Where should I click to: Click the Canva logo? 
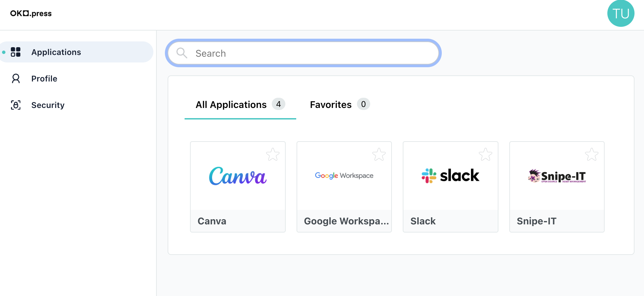pos(238,176)
